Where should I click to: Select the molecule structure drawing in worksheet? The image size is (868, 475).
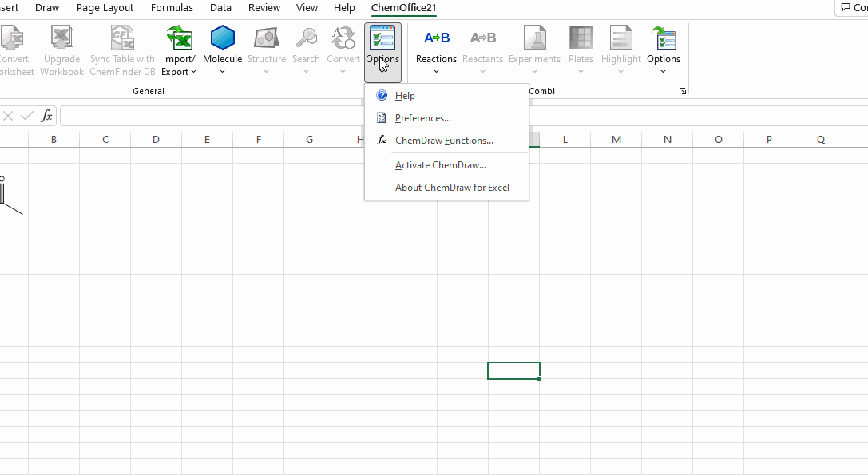pos(10,196)
